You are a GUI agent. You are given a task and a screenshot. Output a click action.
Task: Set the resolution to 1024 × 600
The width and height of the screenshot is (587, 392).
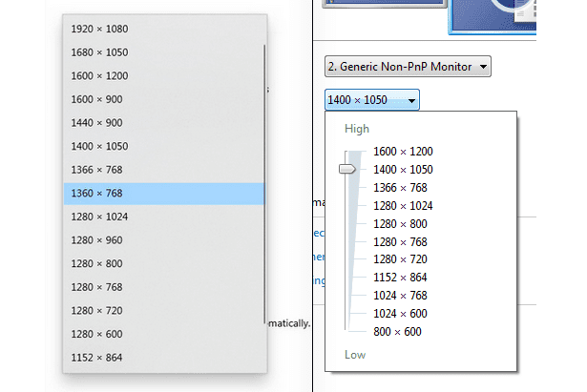(400, 314)
